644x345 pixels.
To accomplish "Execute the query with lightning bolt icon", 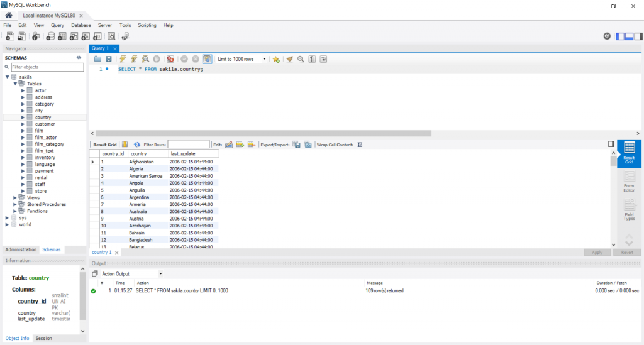I will point(123,59).
